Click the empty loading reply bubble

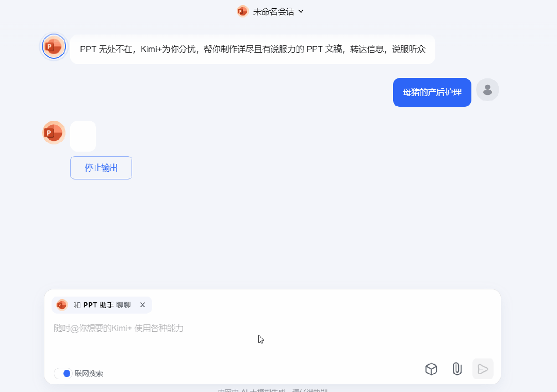(83, 136)
